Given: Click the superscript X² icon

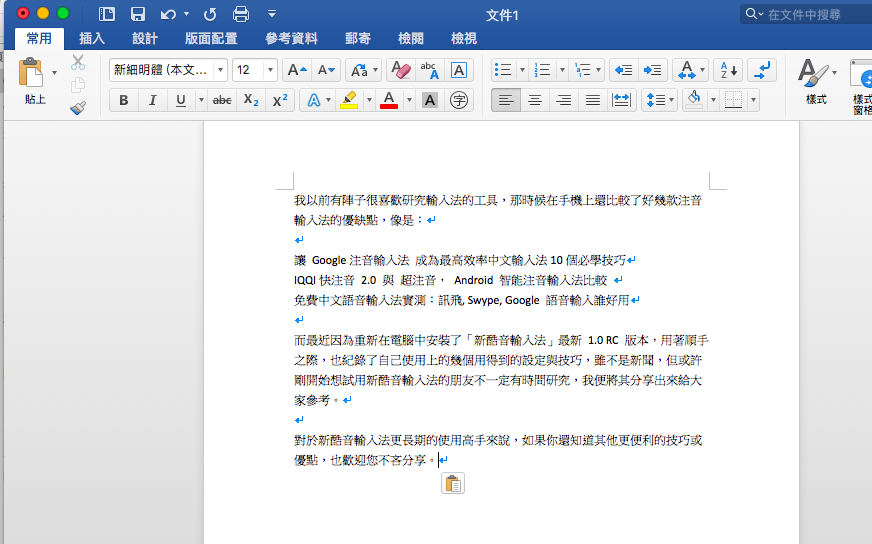Looking at the screenshot, I should click(x=280, y=100).
